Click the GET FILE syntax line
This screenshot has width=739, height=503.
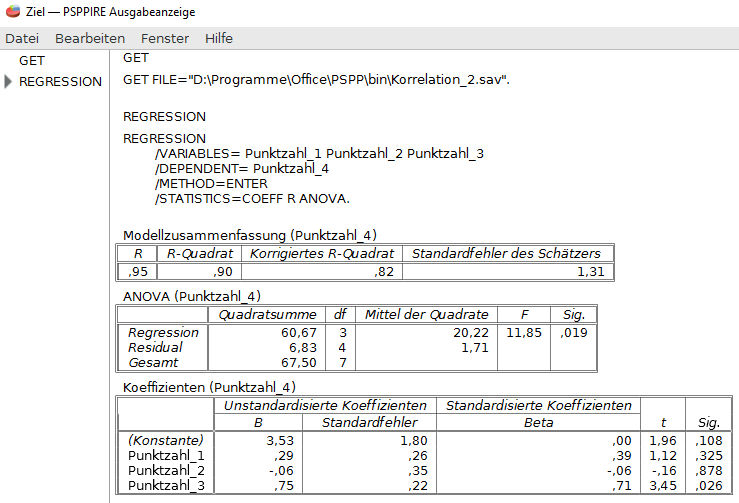(x=316, y=79)
